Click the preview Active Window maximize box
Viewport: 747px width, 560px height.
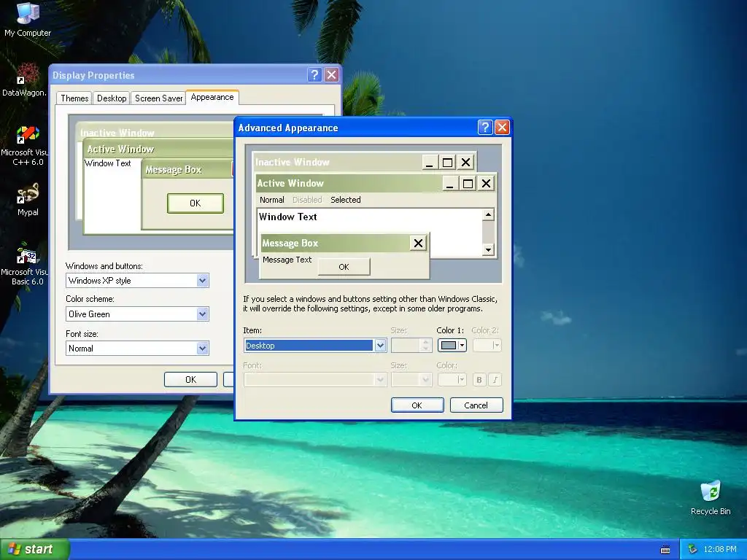tap(468, 183)
